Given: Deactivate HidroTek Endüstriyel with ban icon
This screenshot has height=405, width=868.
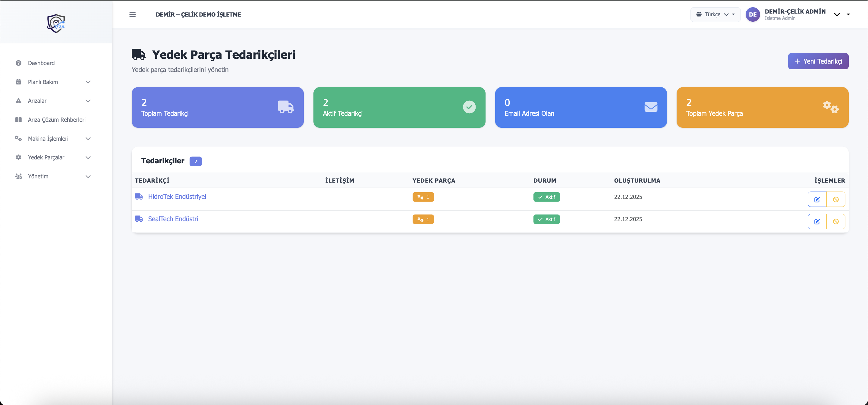Looking at the screenshot, I should click(x=836, y=199).
